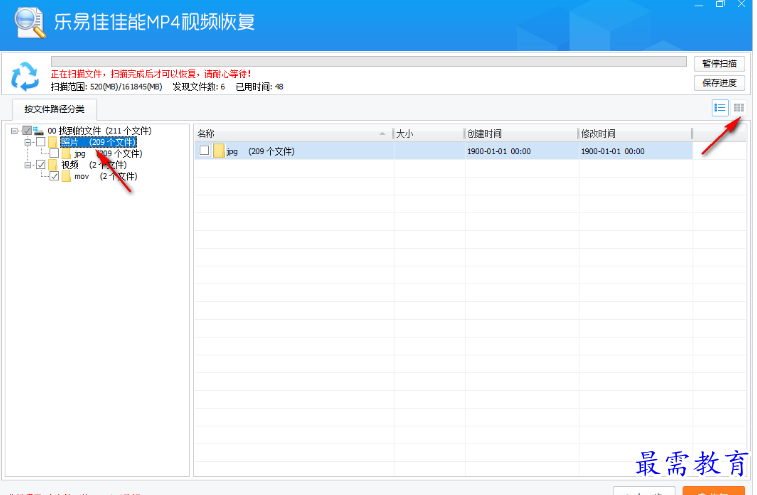Click 保存进度 save progress button

tap(719, 83)
